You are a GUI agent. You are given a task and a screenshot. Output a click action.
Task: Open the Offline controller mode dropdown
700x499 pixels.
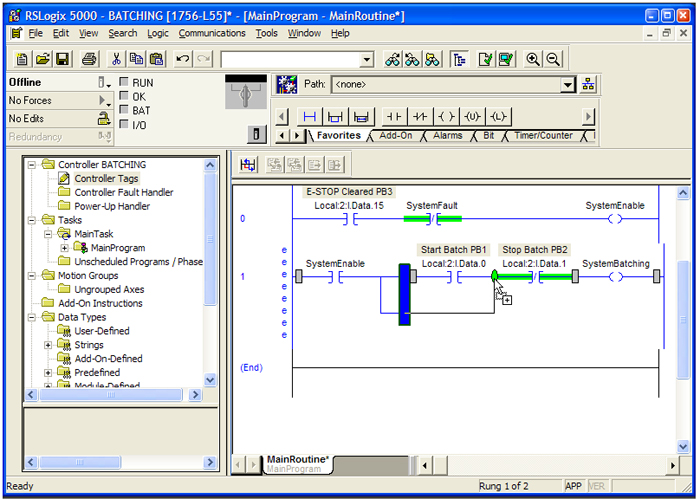(x=104, y=83)
